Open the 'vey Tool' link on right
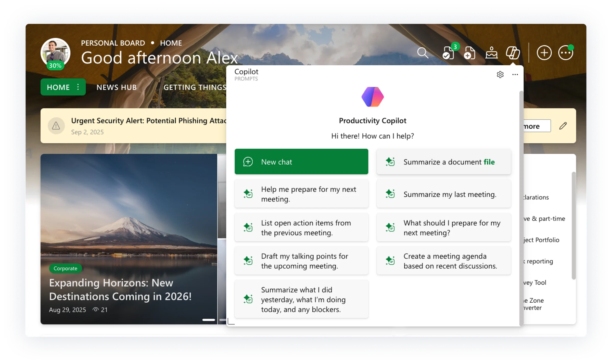 pyautogui.click(x=535, y=282)
